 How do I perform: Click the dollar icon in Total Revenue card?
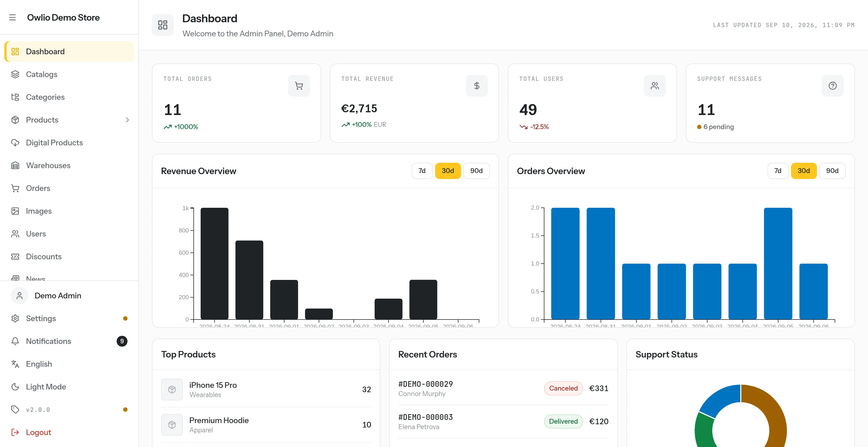pyautogui.click(x=477, y=86)
